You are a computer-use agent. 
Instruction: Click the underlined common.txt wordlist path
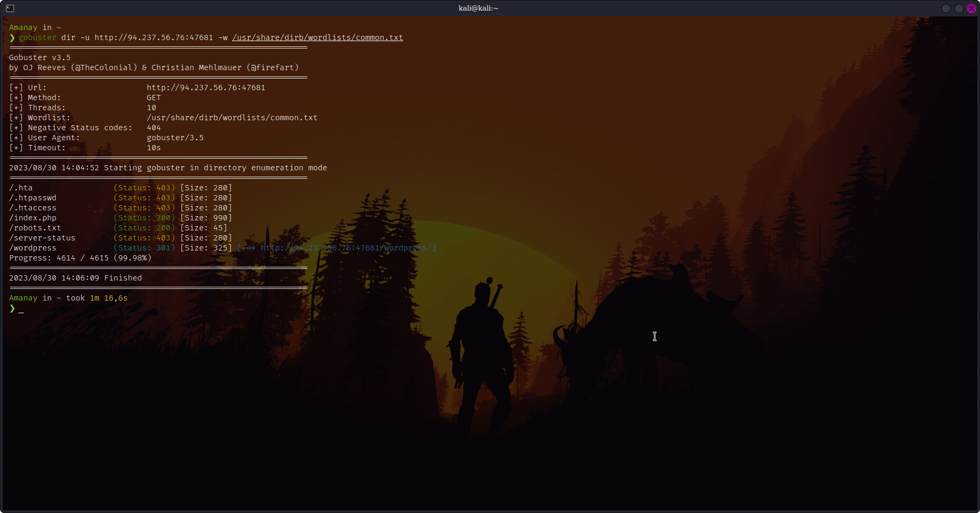coord(317,37)
